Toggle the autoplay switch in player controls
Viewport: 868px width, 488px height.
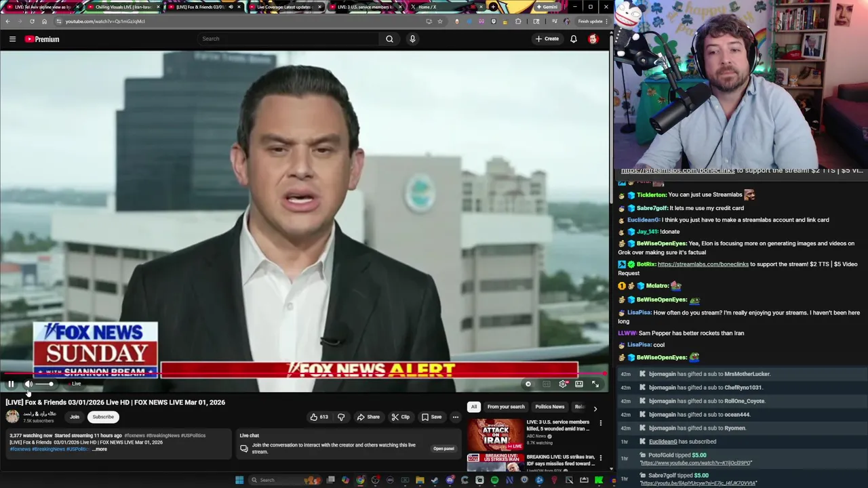(x=528, y=384)
